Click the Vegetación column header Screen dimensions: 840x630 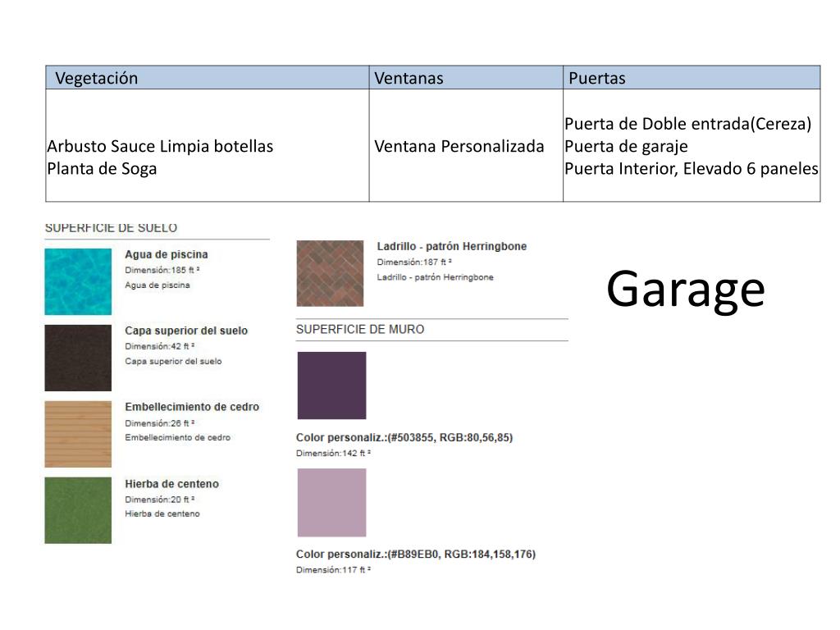tap(208, 78)
